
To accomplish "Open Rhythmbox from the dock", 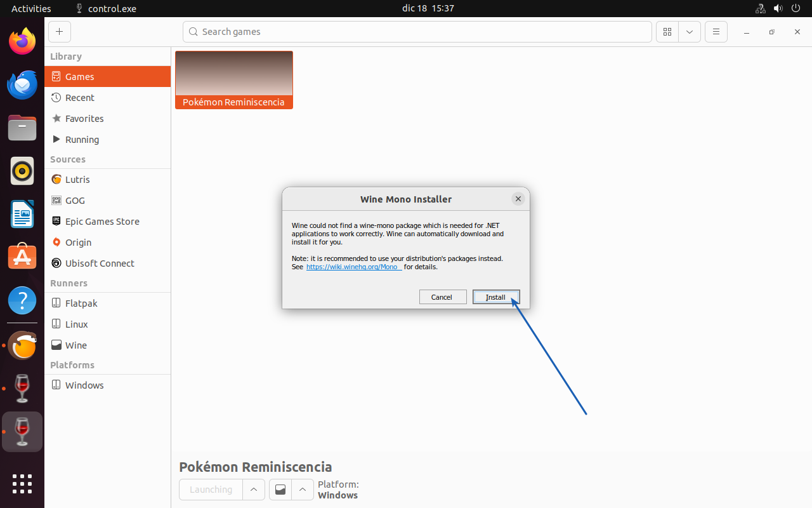I will pyautogui.click(x=22, y=171).
